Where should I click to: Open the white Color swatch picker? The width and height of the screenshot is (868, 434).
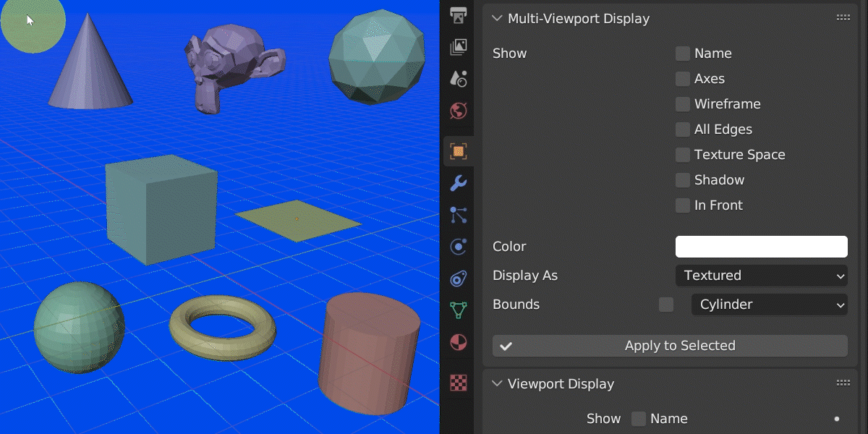pyautogui.click(x=762, y=247)
